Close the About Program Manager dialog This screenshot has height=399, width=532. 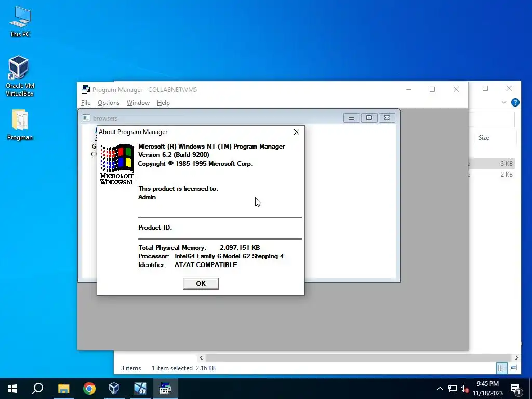click(297, 132)
